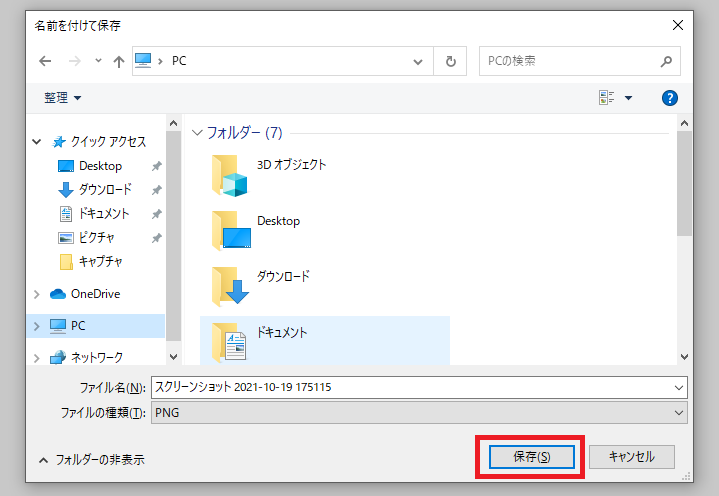Click navigation pane scroll up arrow
Image resolution: width=719 pixels, height=496 pixels.
click(173, 123)
